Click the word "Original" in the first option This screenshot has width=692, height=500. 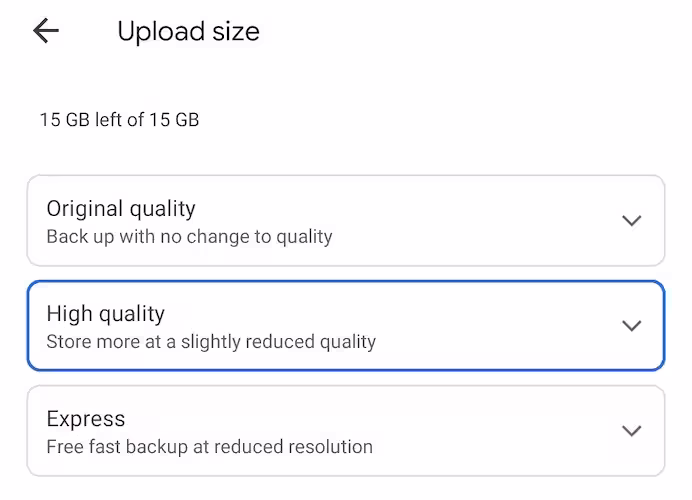(x=85, y=209)
